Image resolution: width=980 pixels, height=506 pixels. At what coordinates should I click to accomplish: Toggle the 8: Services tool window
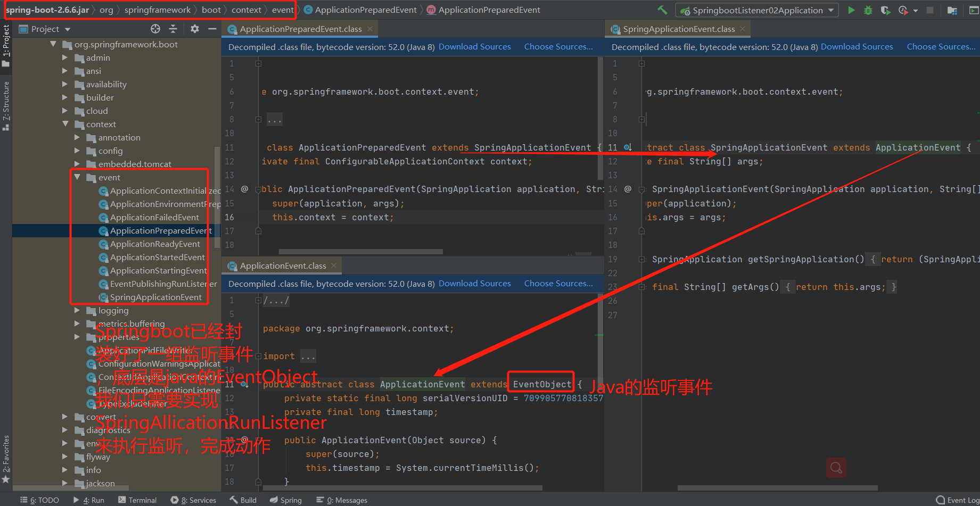point(193,500)
